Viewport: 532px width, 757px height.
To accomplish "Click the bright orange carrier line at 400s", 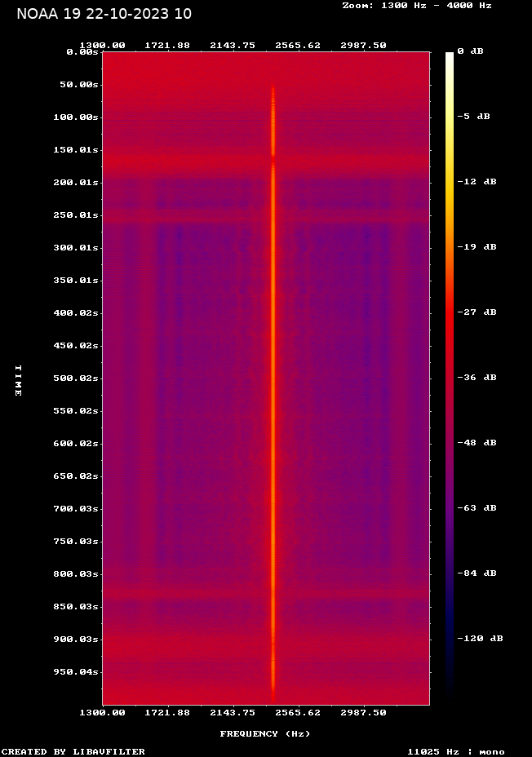I will pyautogui.click(x=273, y=313).
